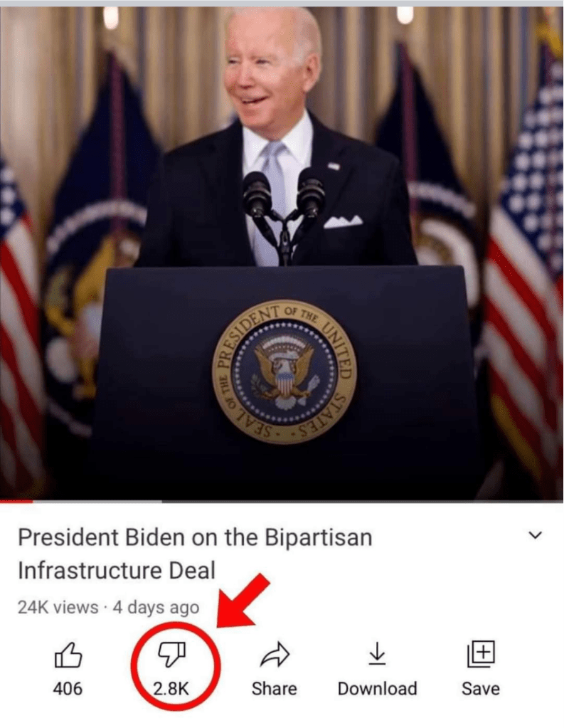
Task: Click the '24K views' text
Action: [x=58, y=607]
